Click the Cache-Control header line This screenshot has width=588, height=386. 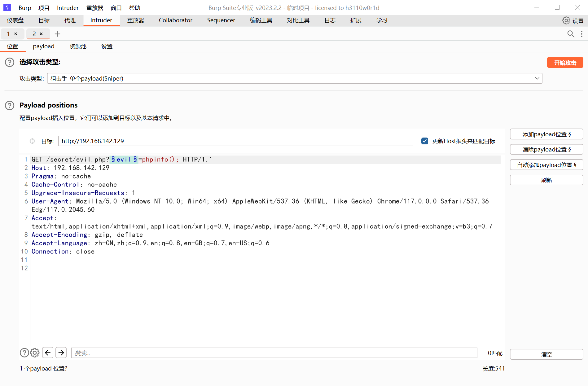(x=74, y=185)
